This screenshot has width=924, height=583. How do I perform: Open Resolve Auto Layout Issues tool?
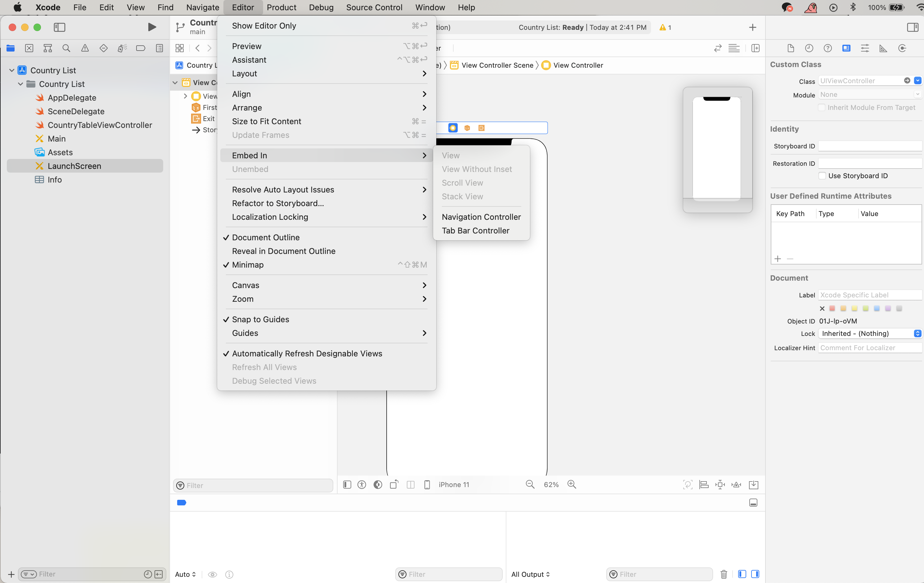(736, 484)
